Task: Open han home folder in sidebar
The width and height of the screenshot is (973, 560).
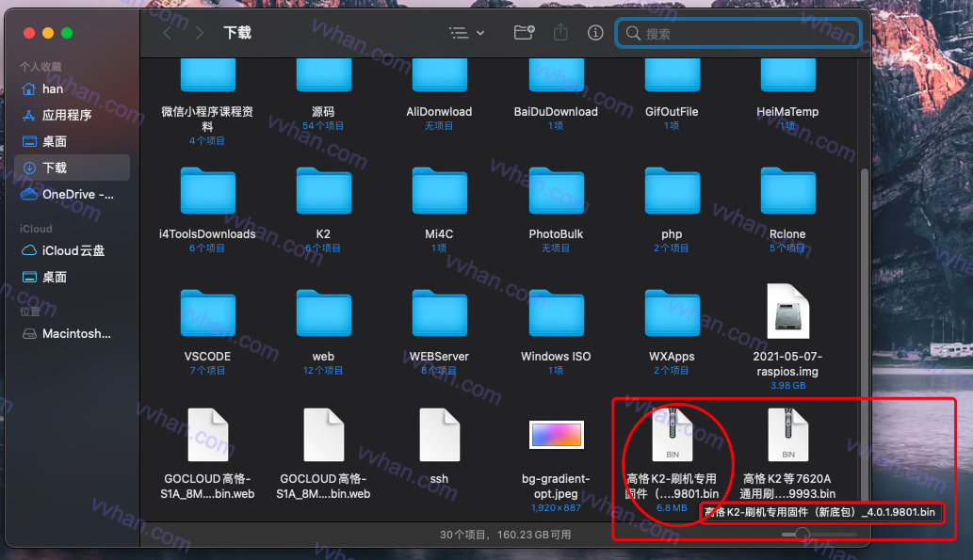Action: (x=72, y=89)
